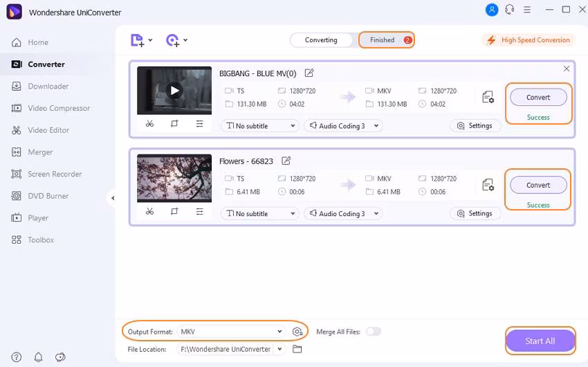588x367 pixels.
Task: Open subtitle dropdown for Flowers video
Action: pos(260,213)
